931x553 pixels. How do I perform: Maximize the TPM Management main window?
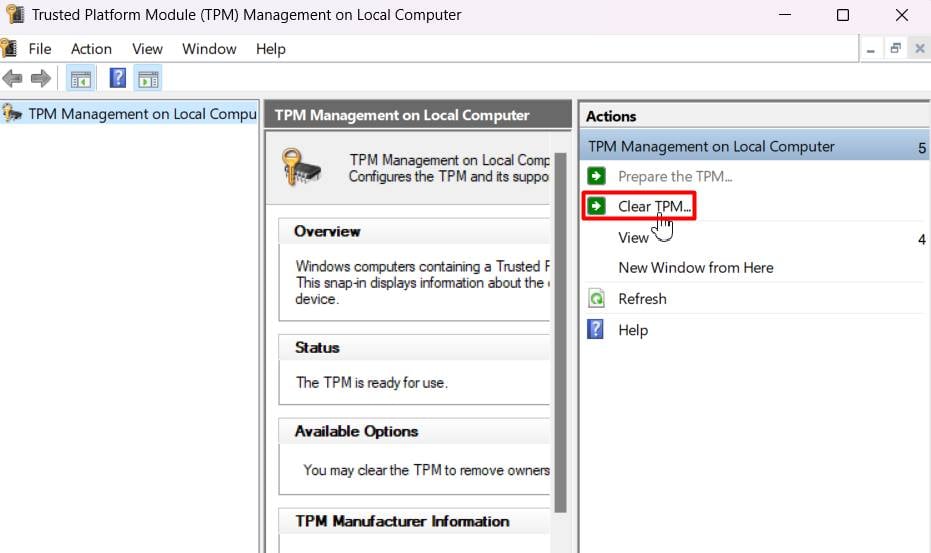pyautogui.click(x=843, y=14)
